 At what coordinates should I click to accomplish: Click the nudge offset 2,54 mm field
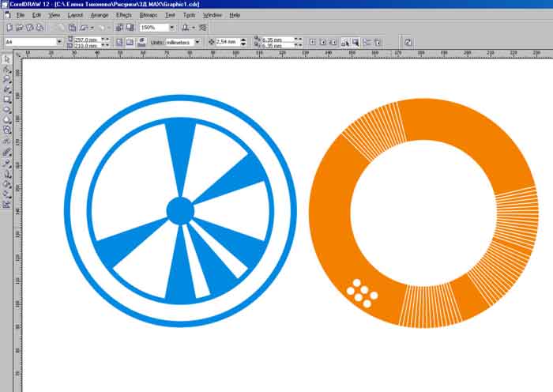pos(228,42)
